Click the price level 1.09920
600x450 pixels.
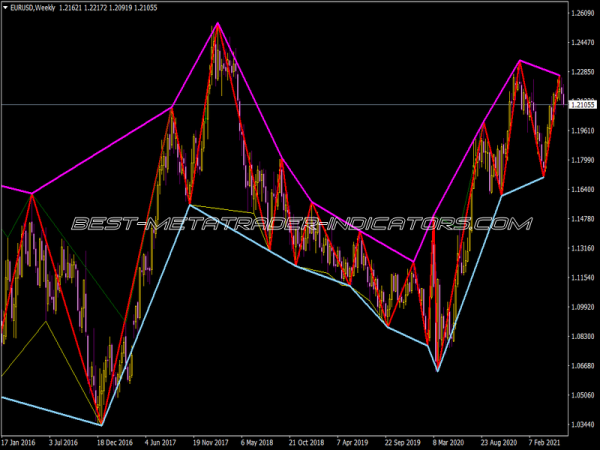tap(583, 307)
